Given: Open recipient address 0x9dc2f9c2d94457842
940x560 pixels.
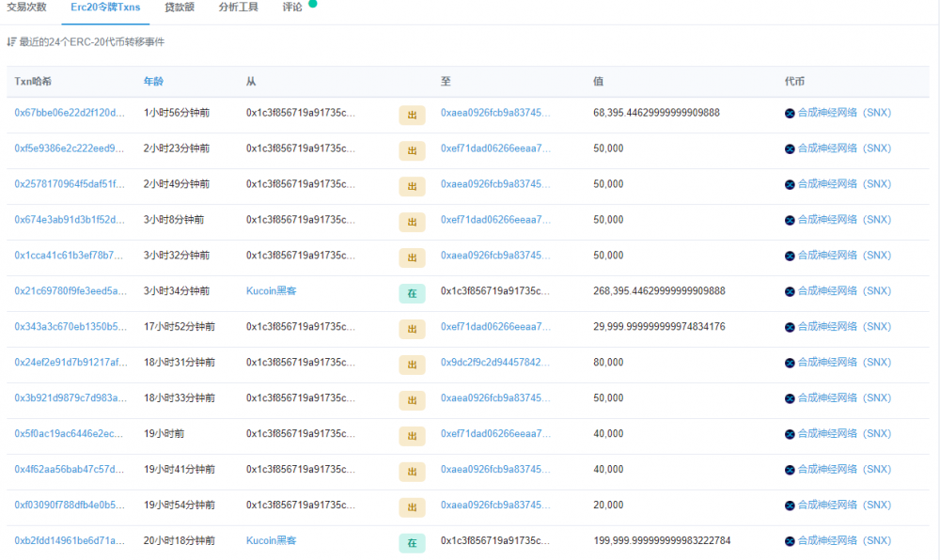Looking at the screenshot, I should 495,363.
